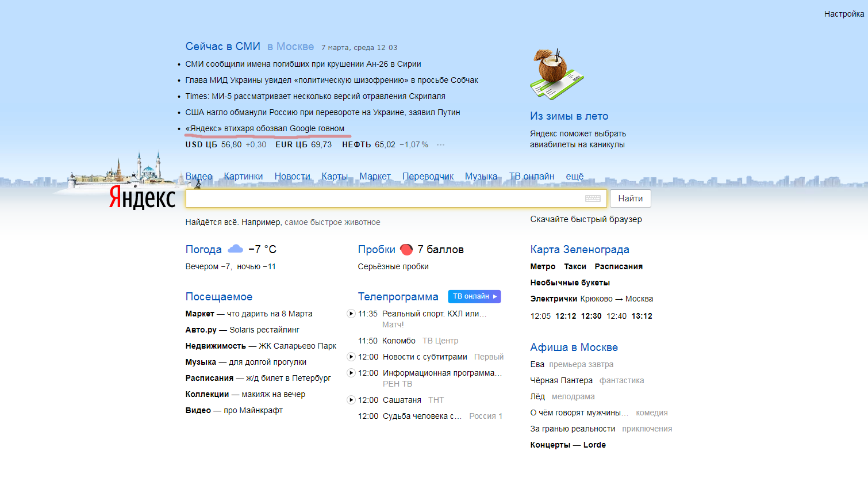Play the 12:00 Сашатаня program
Viewport: 868px width, 485px height.
pyautogui.click(x=351, y=400)
